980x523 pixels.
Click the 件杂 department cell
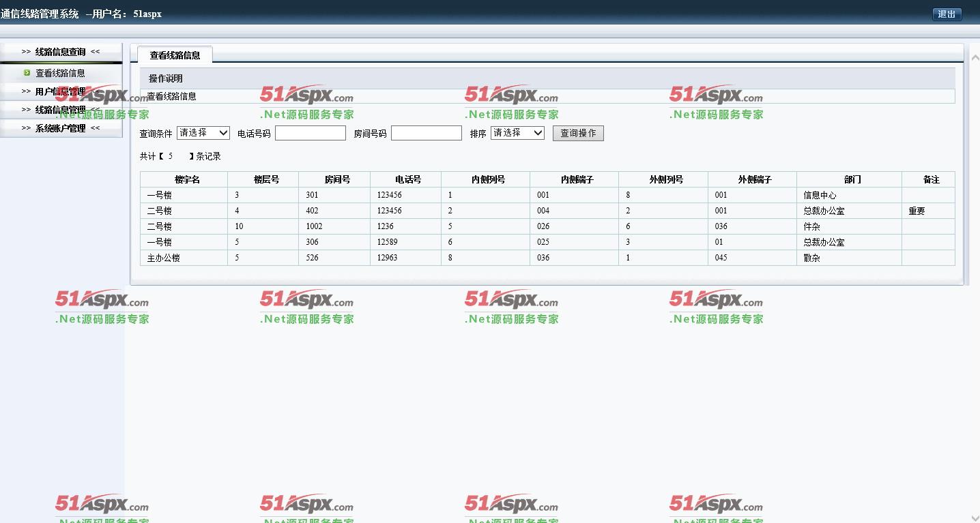coord(811,226)
